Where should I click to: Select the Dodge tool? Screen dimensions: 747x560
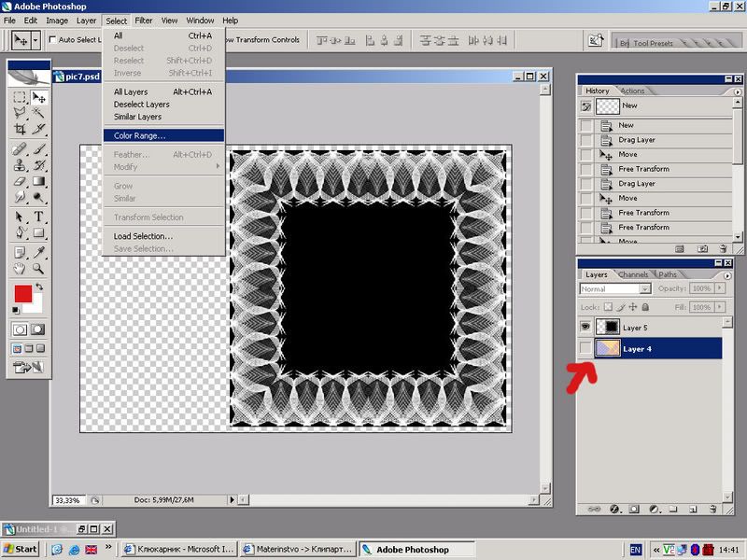38,197
